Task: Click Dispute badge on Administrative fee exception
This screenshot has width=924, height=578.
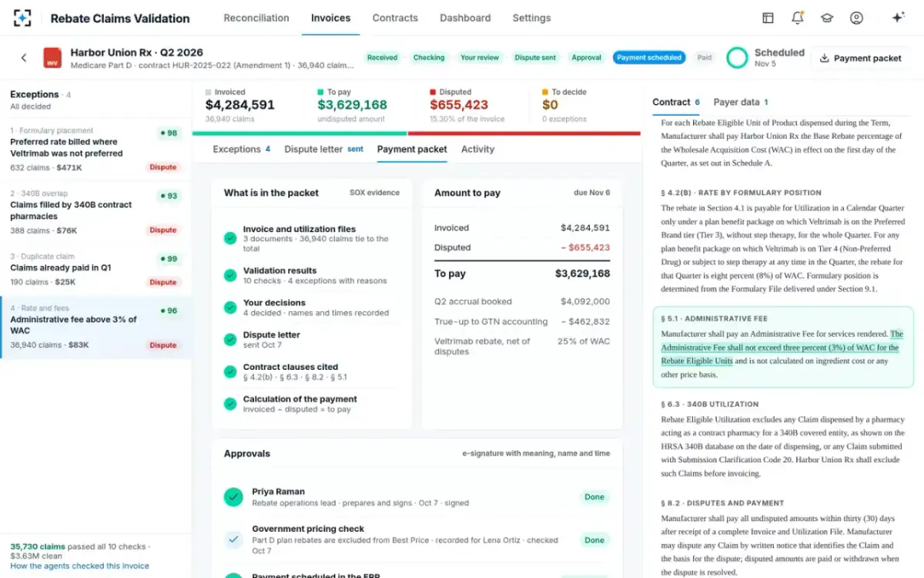Action: point(163,345)
